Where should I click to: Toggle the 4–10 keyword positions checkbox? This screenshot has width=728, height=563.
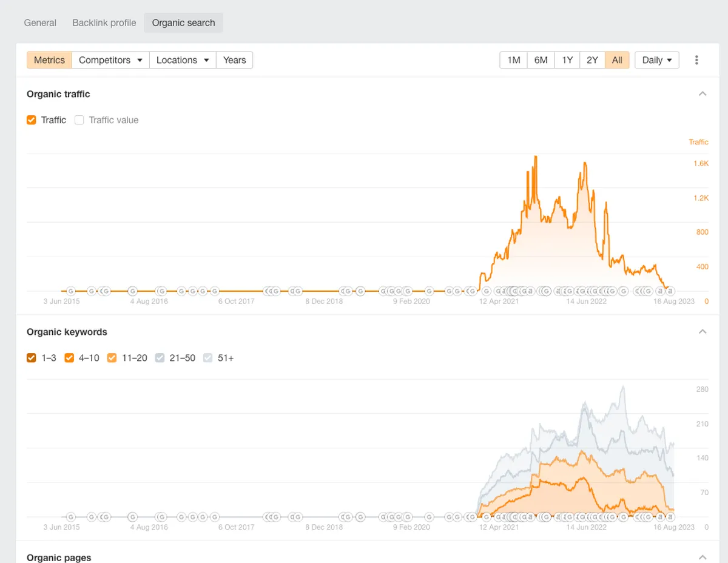pyautogui.click(x=69, y=358)
